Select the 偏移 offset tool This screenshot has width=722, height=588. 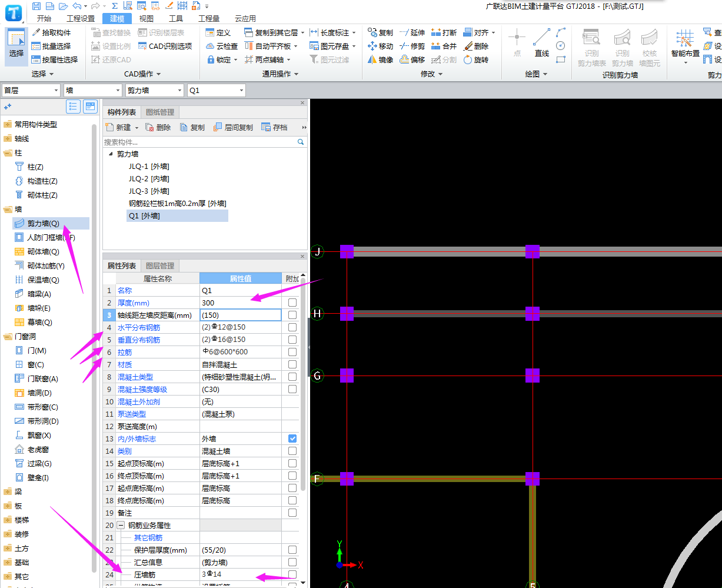point(412,59)
